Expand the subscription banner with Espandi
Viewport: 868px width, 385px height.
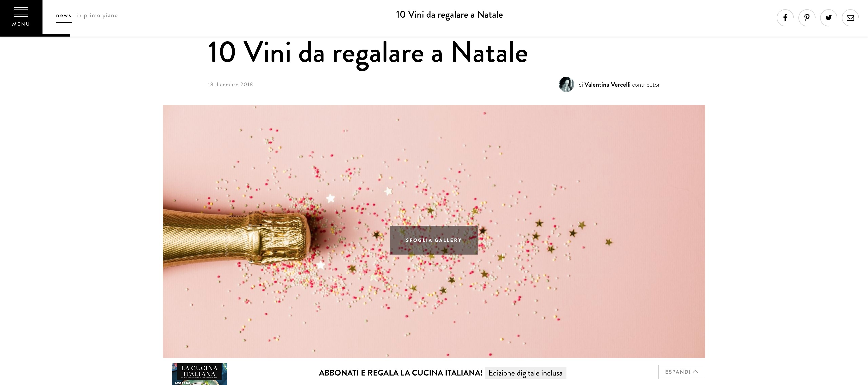click(681, 372)
